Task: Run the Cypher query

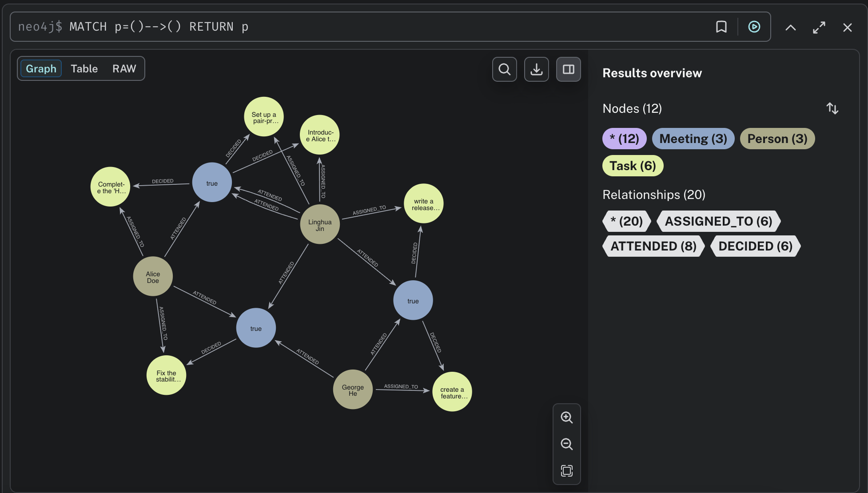Action: click(x=754, y=27)
